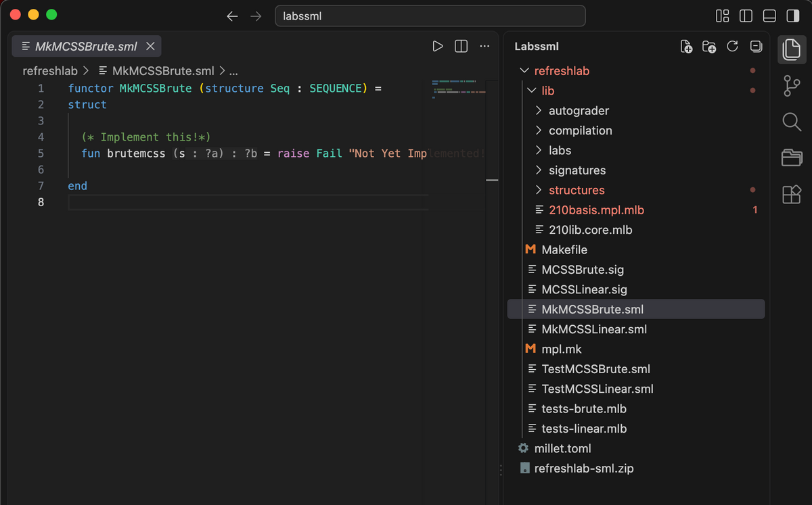Viewport: 812px width, 505px height.
Task: Select MkMCSSBrute.sml in the explorer
Action: point(636,309)
